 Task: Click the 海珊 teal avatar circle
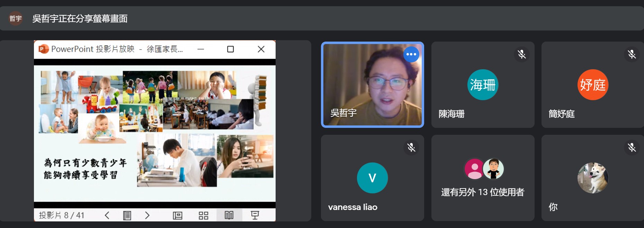coord(483,85)
